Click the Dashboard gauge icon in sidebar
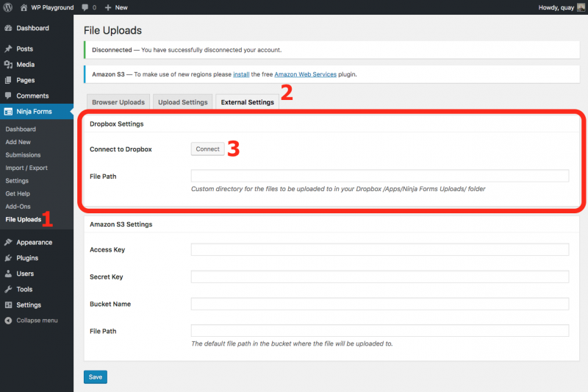The image size is (588, 392). [x=8, y=28]
